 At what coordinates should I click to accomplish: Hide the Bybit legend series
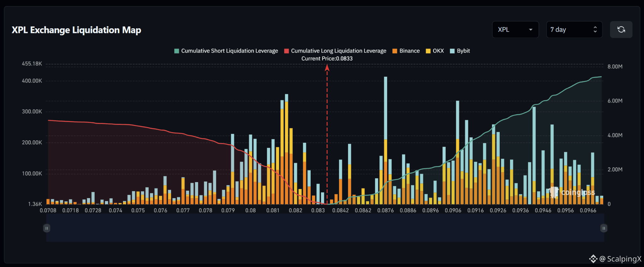coord(460,51)
